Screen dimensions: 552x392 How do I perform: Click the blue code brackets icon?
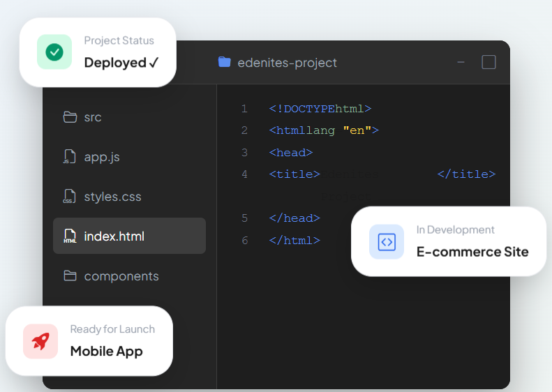(387, 242)
